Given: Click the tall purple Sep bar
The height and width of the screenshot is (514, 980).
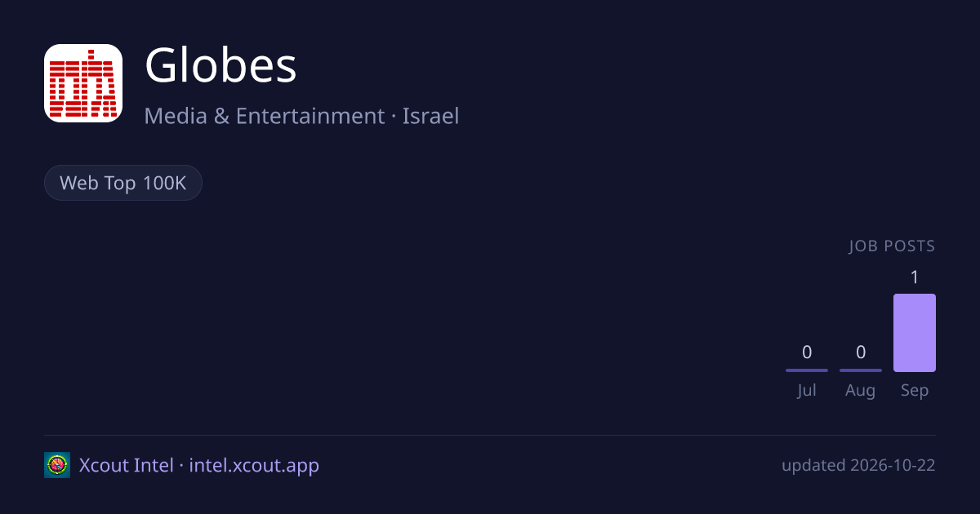Looking at the screenshot, I should (915, 333).
